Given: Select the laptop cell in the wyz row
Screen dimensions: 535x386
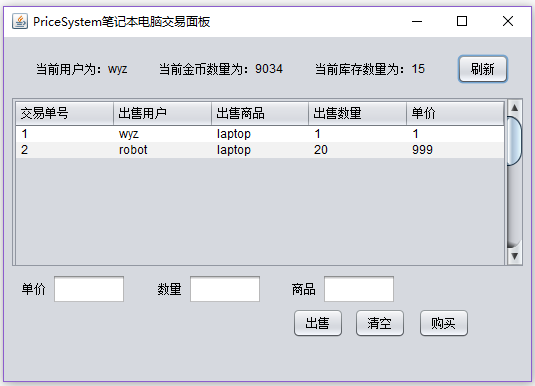Looking at the screenshot, I should point(260,134).
